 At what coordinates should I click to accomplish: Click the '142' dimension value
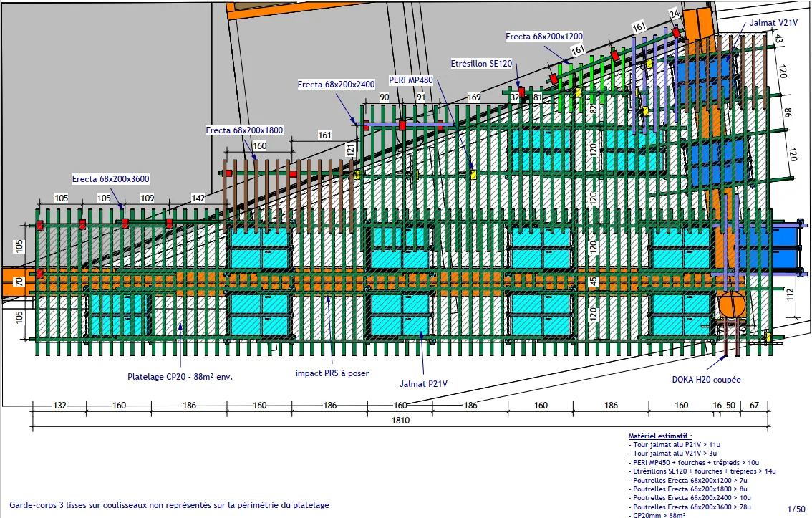click(198, 198)
